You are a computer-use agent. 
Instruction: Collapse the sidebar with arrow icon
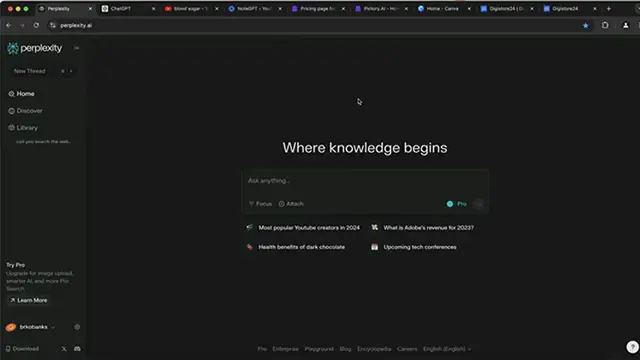click(76, 48)
